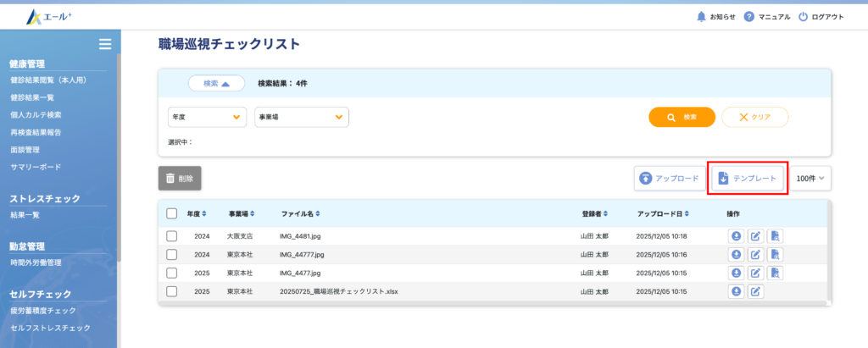Check the select-all checkbox in table header
The width and height of the screenshot is (868, 348).
click(x=172, y=213)
